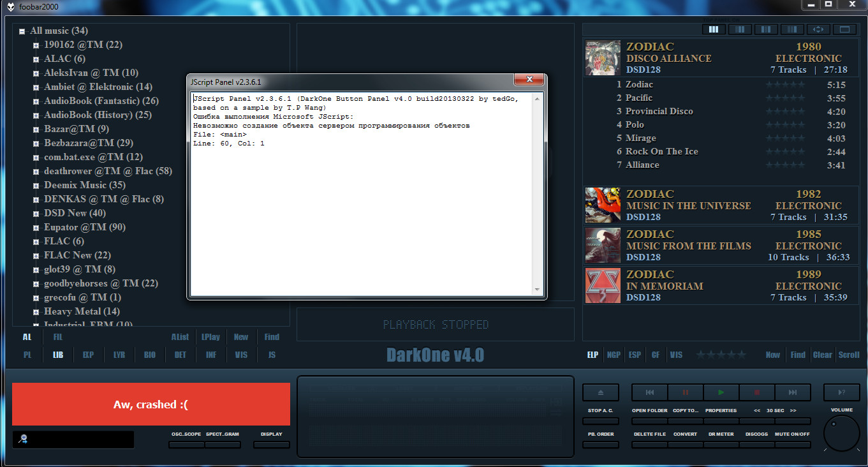Open the LIB library tab
Image resolution: width=868 pixels, height=467 pixels.
pos(58,355)
